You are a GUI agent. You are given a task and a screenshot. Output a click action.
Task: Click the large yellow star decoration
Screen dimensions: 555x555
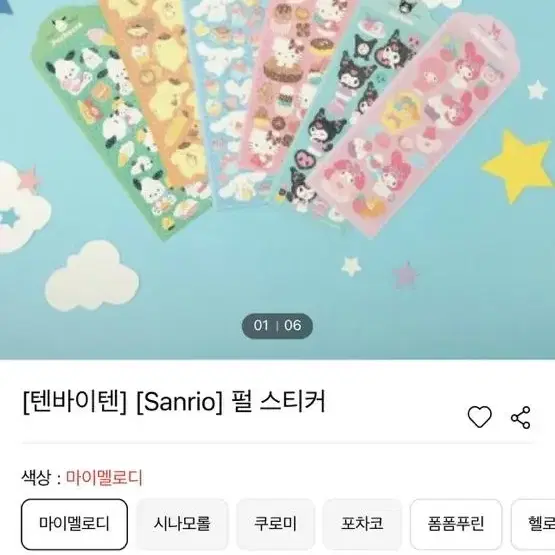517,166
